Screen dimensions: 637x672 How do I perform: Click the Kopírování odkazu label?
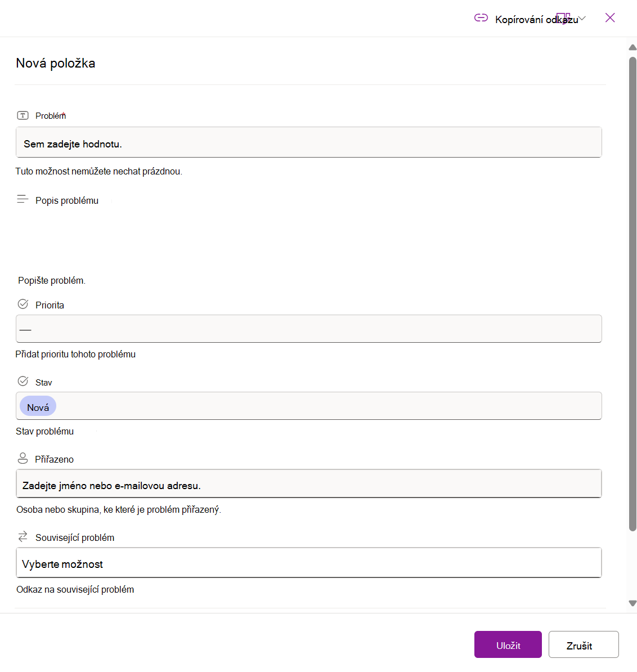click(536, 20)
